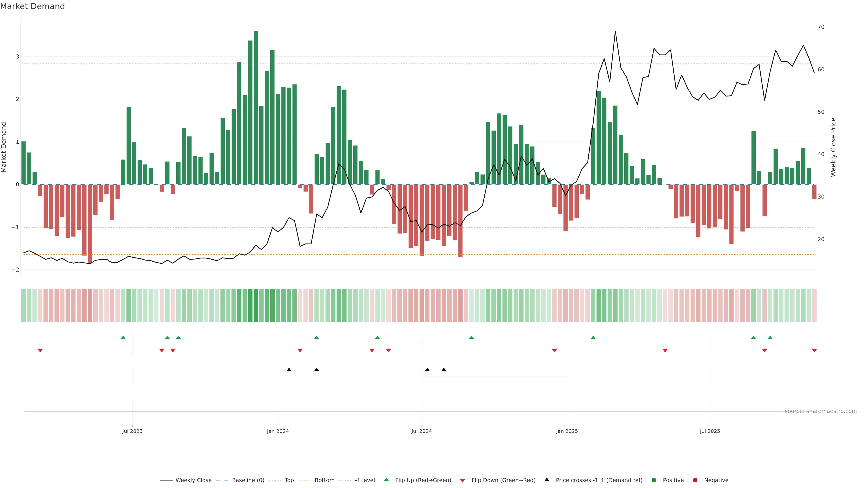868x488 pixels.
Task: Click the black Price crosses legend triangle
Action: (x=547, y=480)
